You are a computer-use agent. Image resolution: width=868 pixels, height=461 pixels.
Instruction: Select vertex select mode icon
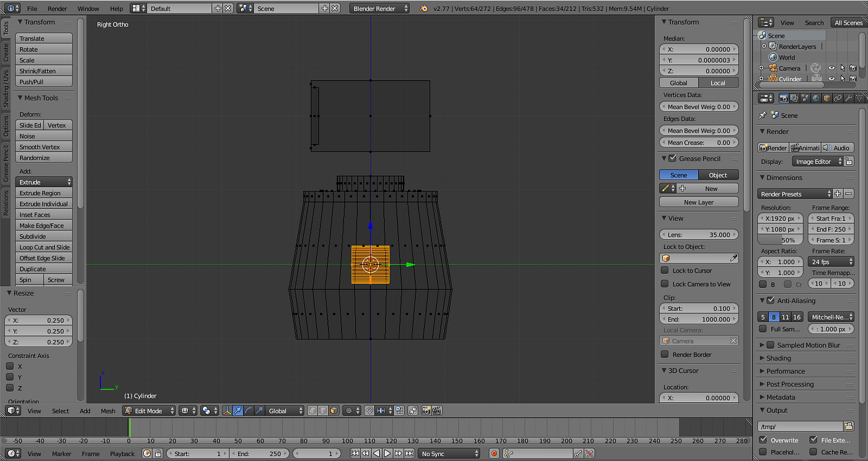pyautogui.click(x=311, y=411)
